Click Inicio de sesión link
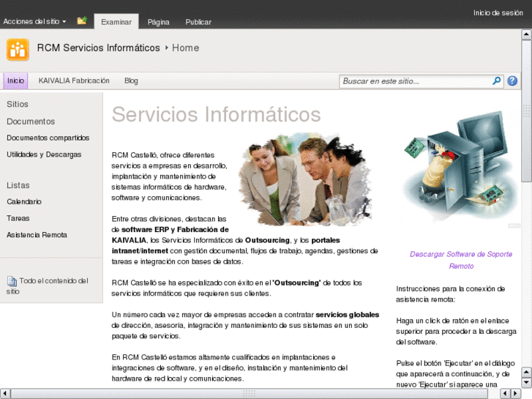 click(498, 12)
